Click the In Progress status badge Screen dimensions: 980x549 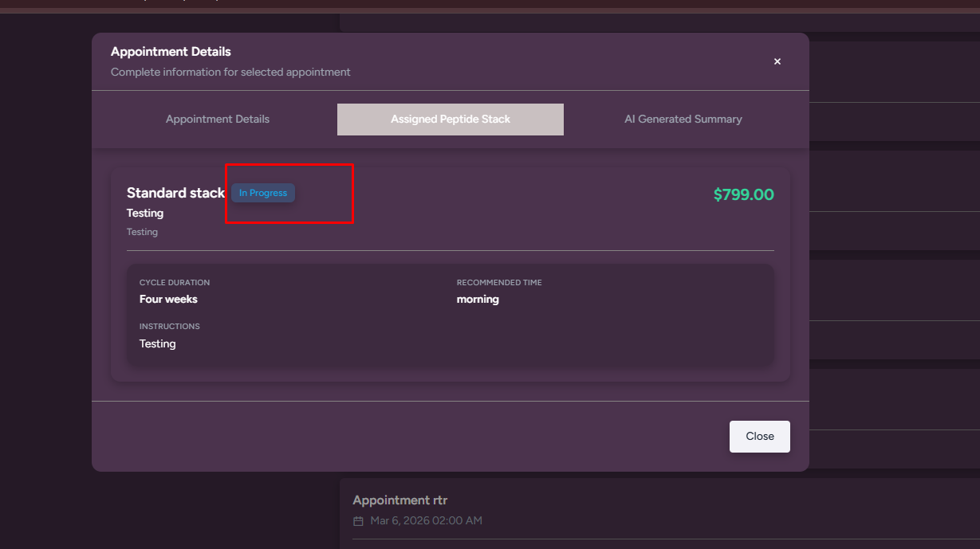(263, 193)
